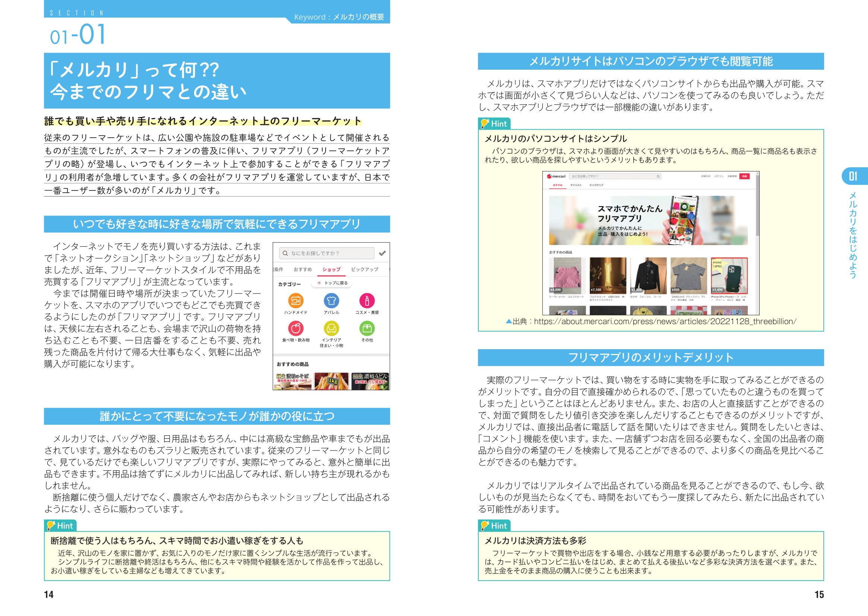
Task: Select the app's ピックアップ tab
Action: coord(364,269)
